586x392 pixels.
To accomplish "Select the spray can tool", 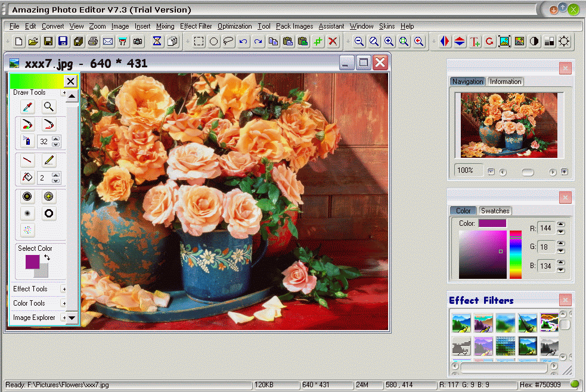I will pyautogui.click(x=27, y=141).
